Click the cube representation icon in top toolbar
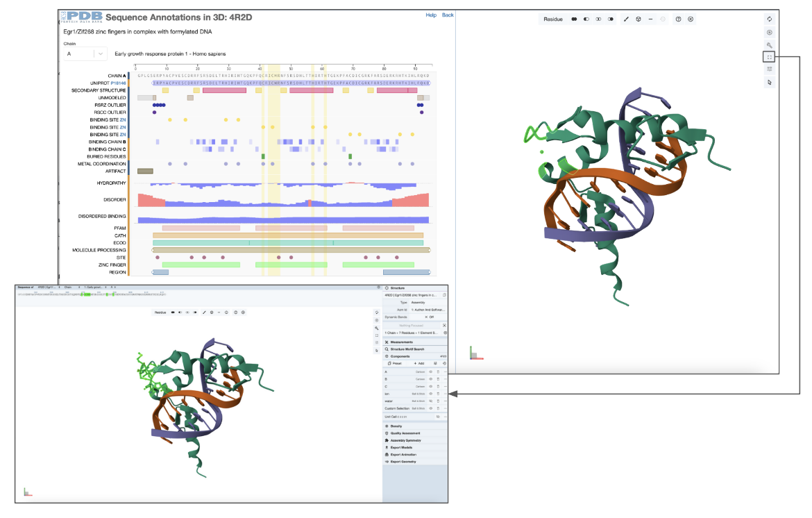The width and height of the screenshot is (812, 518). [638, 19]
